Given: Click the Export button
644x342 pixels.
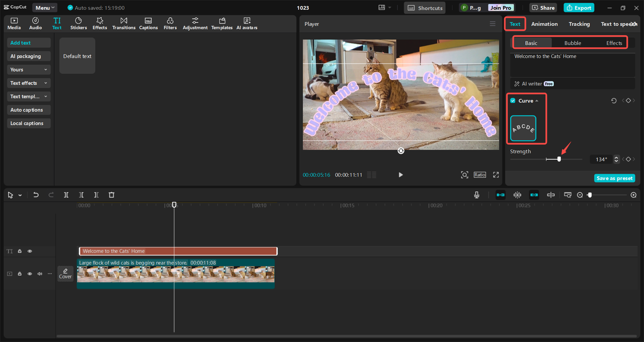Looking at the screenshot, I should (x=579, y=8).
